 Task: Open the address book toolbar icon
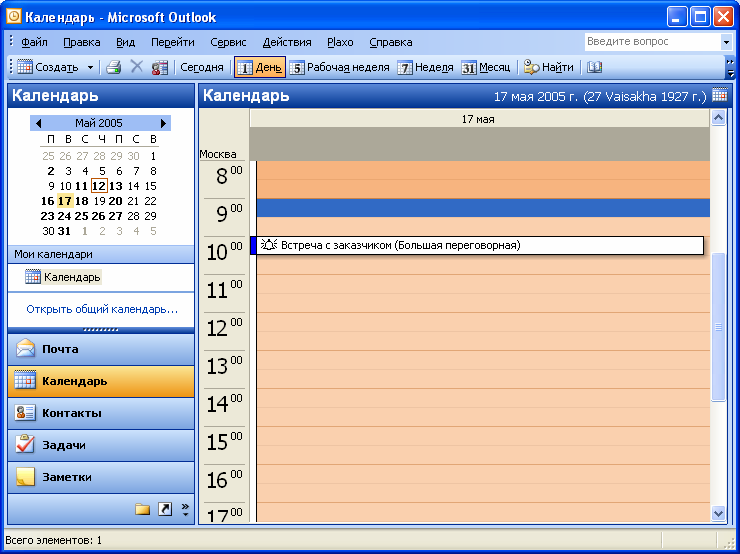595,67
